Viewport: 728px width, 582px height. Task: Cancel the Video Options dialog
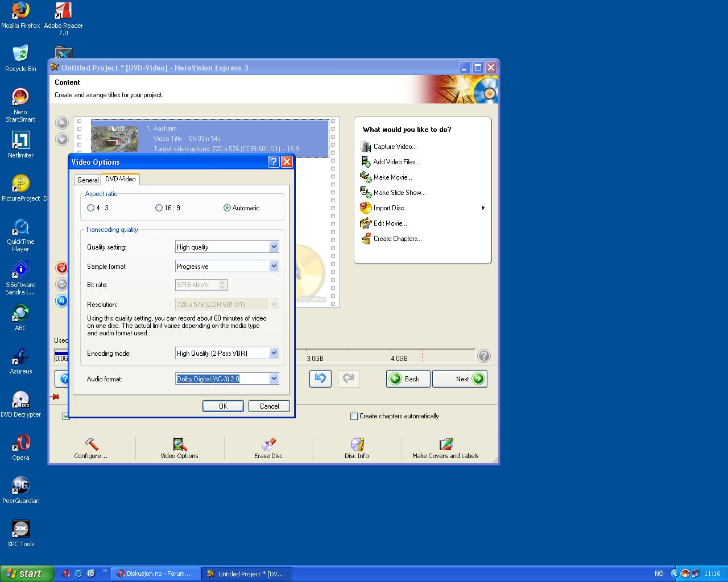269,406
